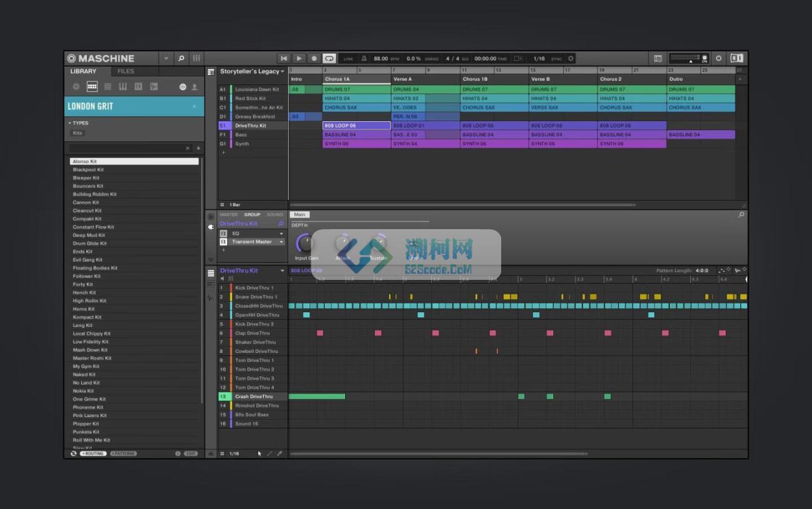The image size is (812, 509).
Task: Switch to the LIBRARY tab
Action: coord(83,72)
